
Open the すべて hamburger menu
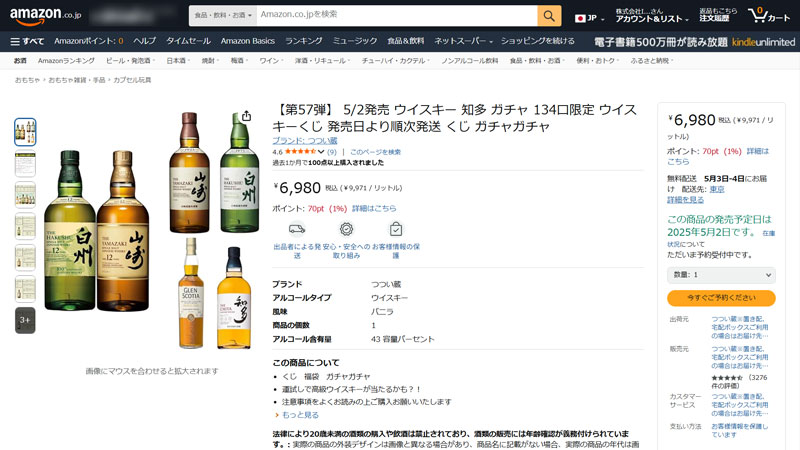tap(27, 41)
